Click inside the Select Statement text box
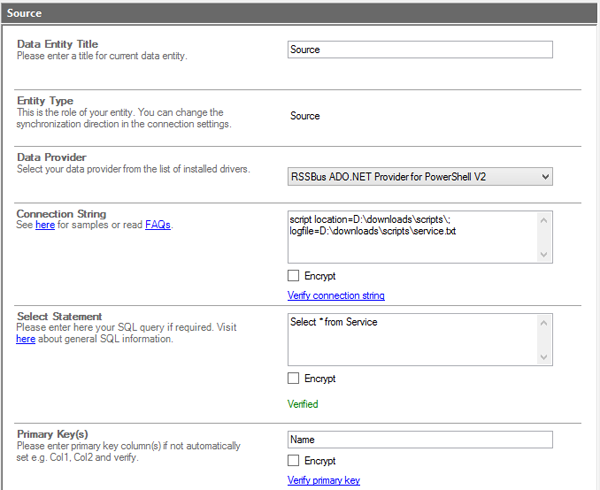This screenshot has width=600, height=490. pyautogui.click(x=410, y=340)
